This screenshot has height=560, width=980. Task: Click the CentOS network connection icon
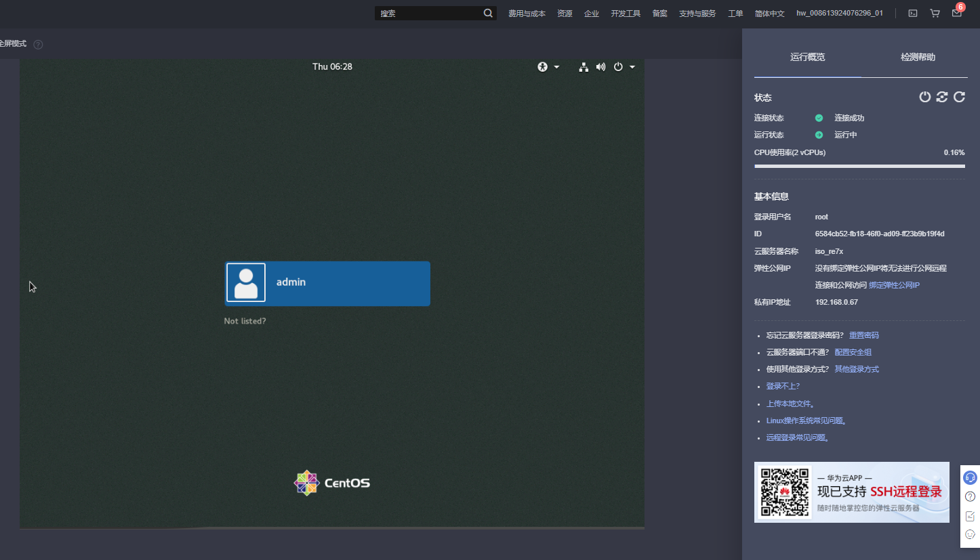coord(583,67)
